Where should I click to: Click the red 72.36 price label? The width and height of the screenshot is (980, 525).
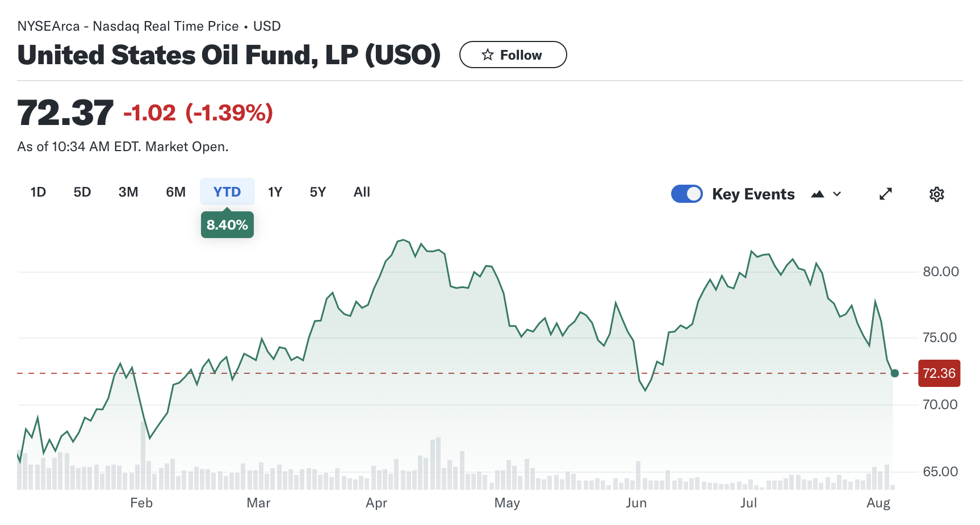coord(939,373)
